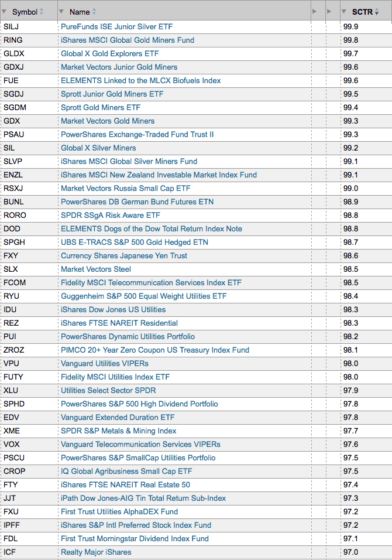Click the SCTR column header label

click(x=362, y=12)
